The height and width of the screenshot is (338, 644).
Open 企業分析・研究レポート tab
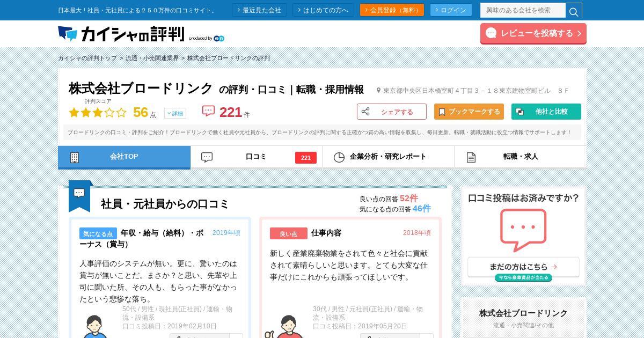(388, 157)
